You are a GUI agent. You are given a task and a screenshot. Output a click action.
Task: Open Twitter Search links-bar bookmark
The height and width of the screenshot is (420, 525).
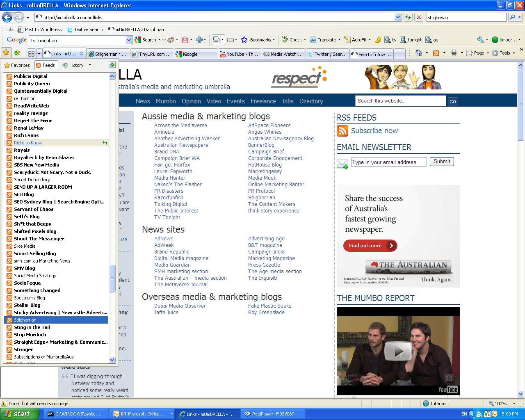85,30
